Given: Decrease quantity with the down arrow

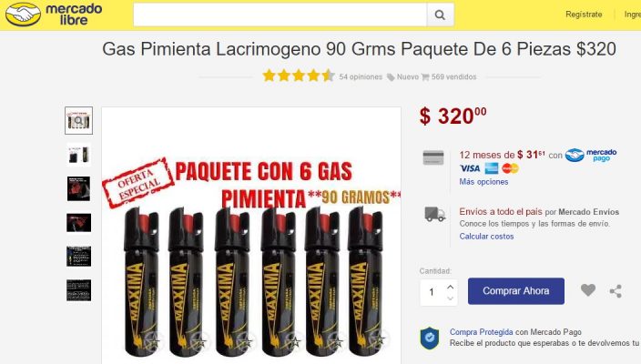Looking at the screenshot, I should [x=450, y=298].
